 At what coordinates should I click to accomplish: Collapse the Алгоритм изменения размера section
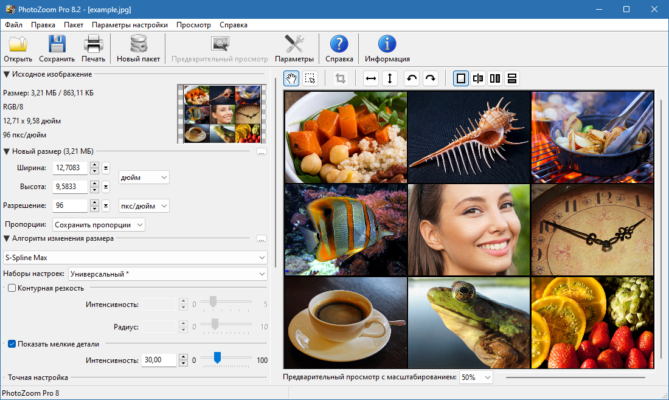coord(6,238)
